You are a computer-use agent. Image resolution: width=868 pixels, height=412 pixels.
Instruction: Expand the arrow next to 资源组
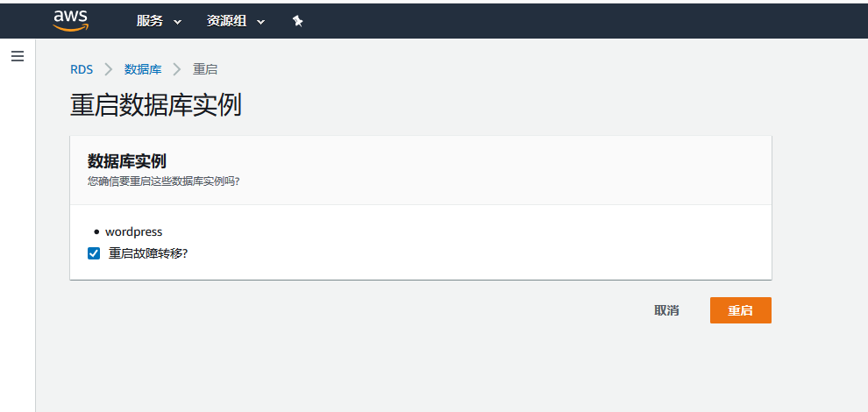[x=260, y=22]
